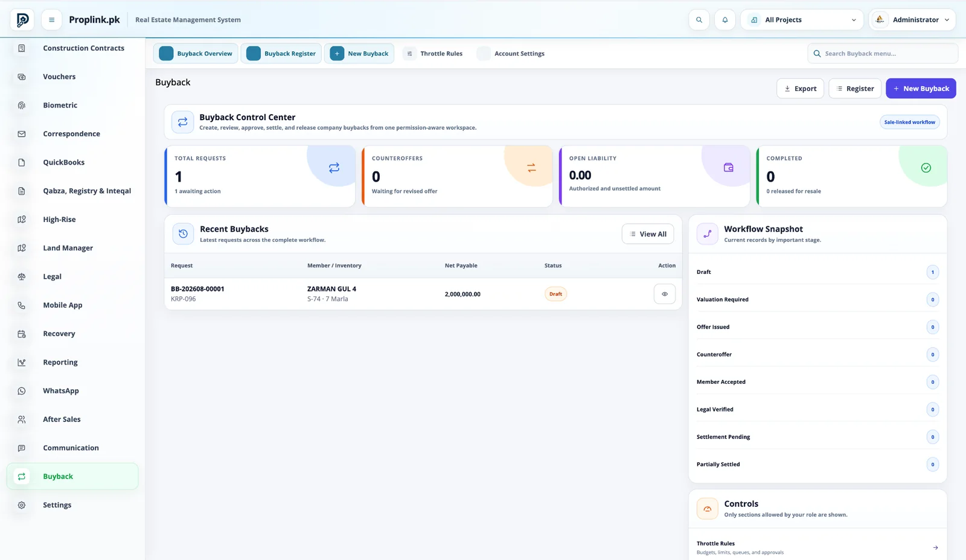Click the Land Manager map icon
Image resolution: width=966 pixels, height=560 pixels.
tap(22, 248)
